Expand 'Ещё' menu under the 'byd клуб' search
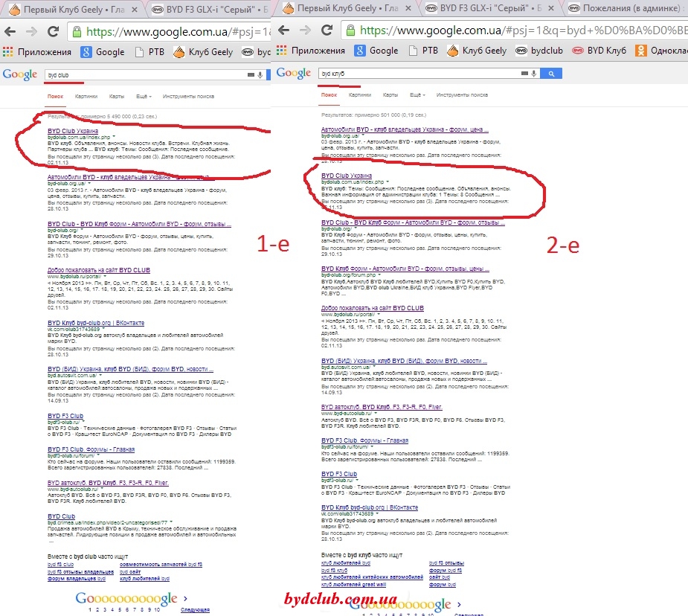This screenshot has width=688, height=616. click(417, 95)
